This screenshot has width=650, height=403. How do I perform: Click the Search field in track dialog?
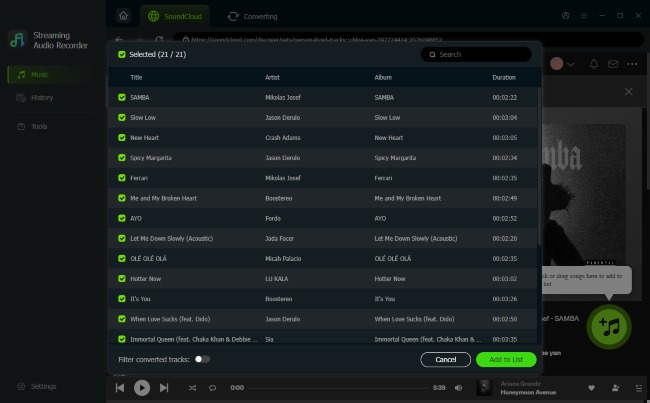point(476,54)
